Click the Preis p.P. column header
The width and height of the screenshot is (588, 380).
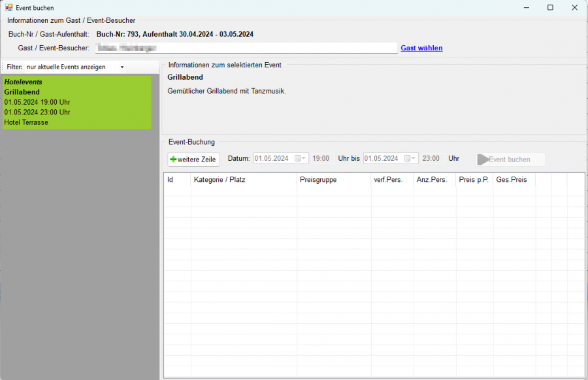474,179
